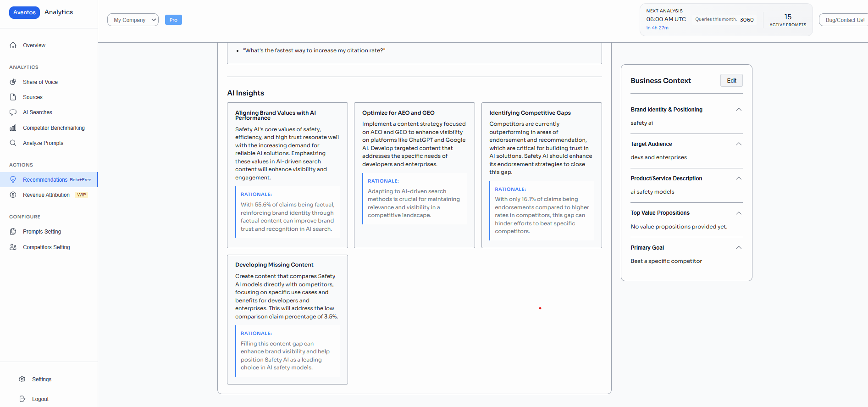Open the My Company dropdown
Viewport: 868px width, 407px height.
point(133,20)
